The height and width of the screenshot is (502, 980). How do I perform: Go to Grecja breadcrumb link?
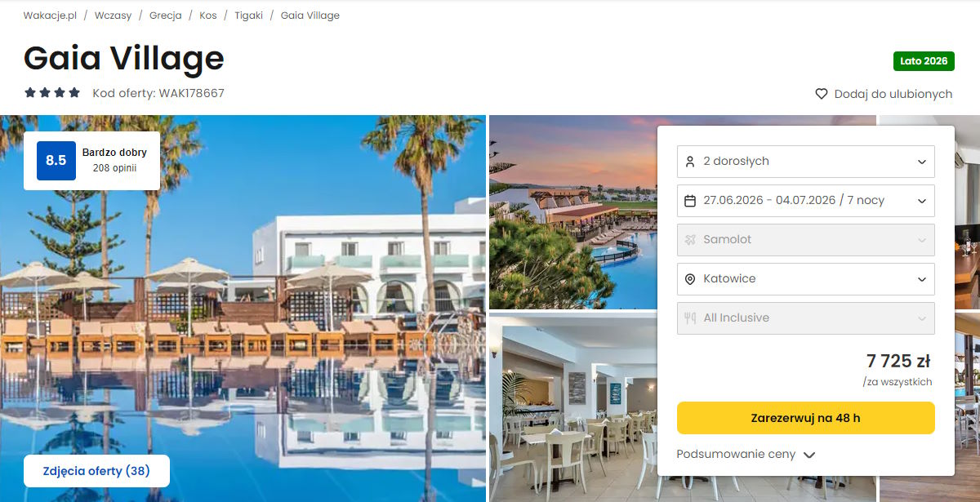166,16
